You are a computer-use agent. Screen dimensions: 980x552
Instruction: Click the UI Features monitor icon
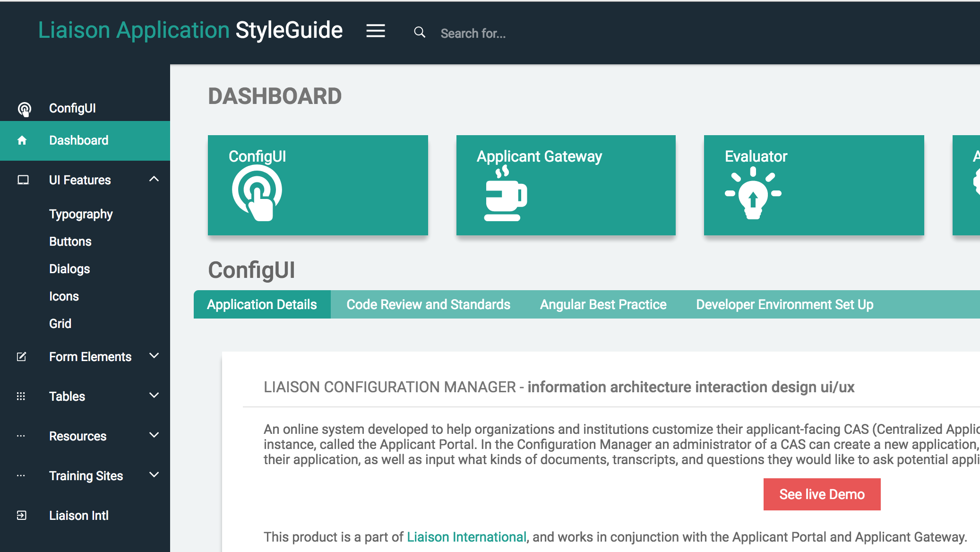(23, 180)
